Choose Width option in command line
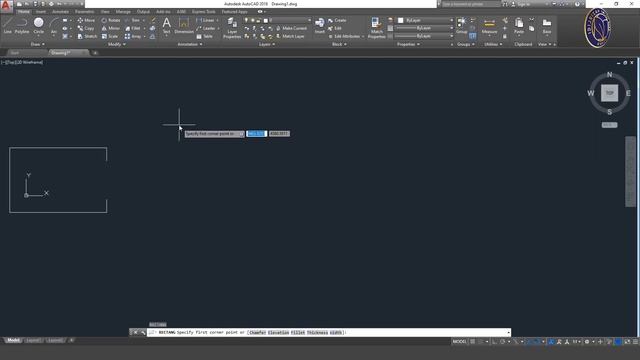640x360 pixels. [336, 333]
